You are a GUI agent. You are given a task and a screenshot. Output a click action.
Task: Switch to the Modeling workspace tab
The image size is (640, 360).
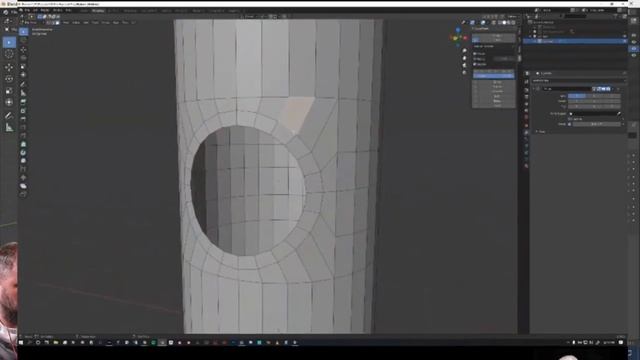pos(98,11)
